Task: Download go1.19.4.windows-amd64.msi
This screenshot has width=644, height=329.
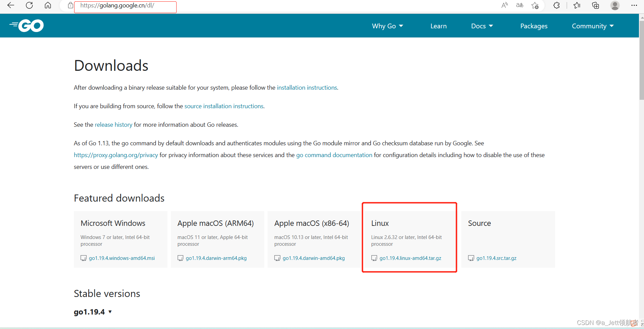Action: pyautogui.click(x=122, y=258)
